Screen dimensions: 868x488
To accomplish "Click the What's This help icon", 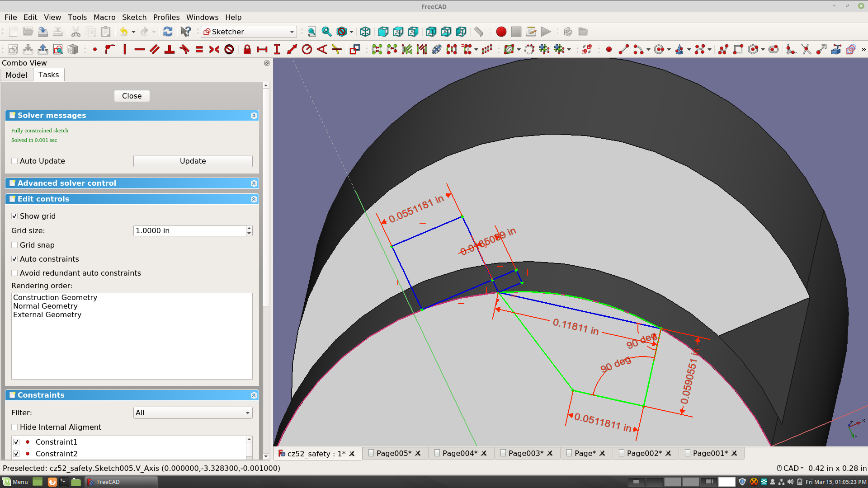I will (x=185, y=32).
